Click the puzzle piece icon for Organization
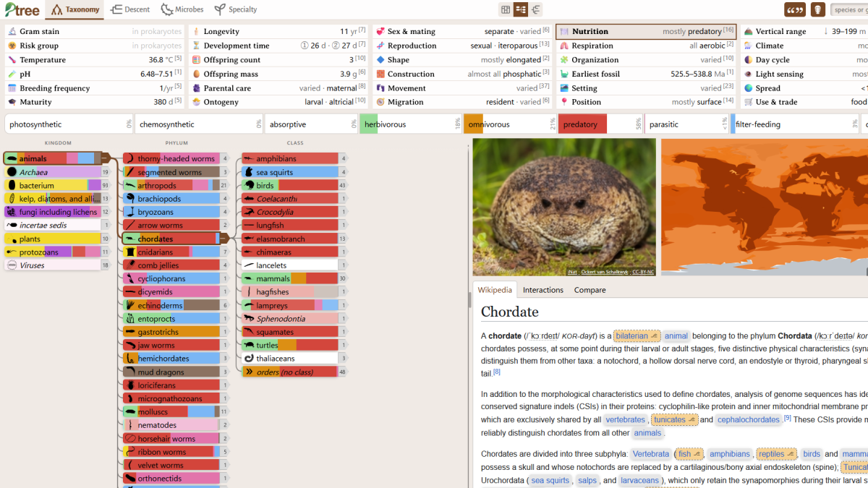The width and height of the screenshot is (868, 488). pos(565,60)
